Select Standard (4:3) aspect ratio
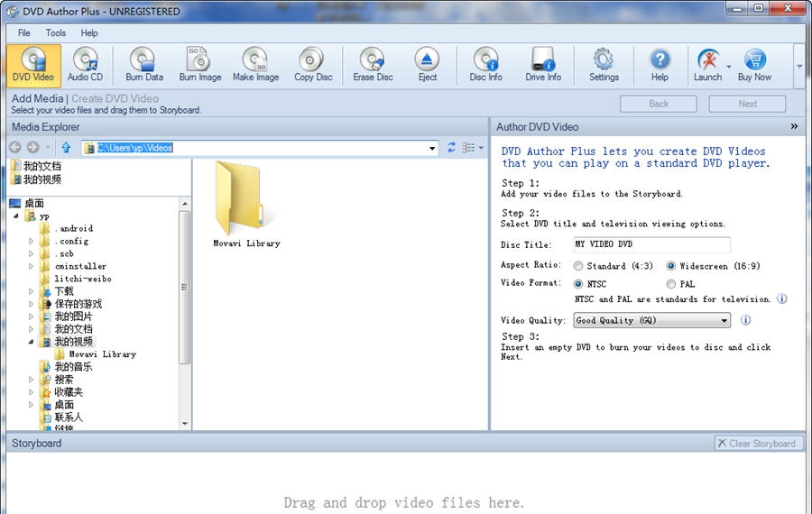This screenshot has height=514, width=812. [x=579, y=266]
